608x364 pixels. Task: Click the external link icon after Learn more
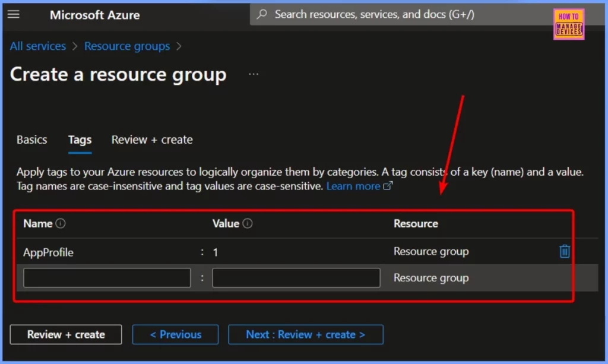pyautogui.click(x=388, y=186)
